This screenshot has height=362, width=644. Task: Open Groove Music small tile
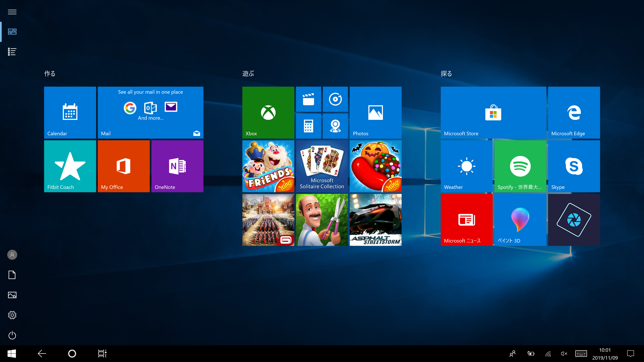(x=335, y=99)
